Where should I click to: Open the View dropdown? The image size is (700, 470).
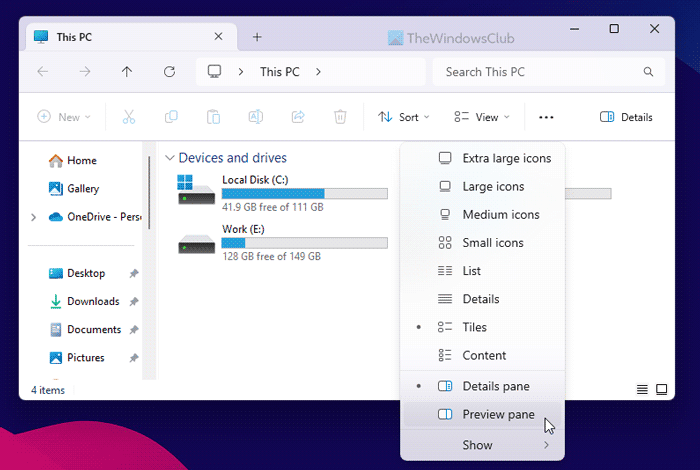(x=482, y=117)
